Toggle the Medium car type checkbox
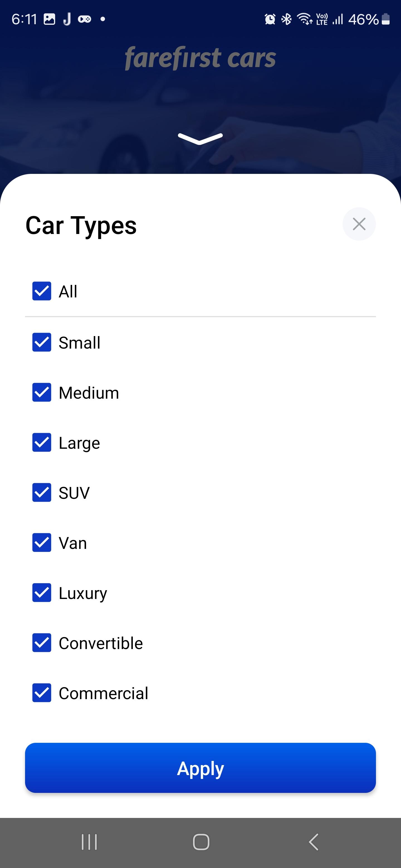The width and height of the screenshot is (401, 868). pos(42,393)
